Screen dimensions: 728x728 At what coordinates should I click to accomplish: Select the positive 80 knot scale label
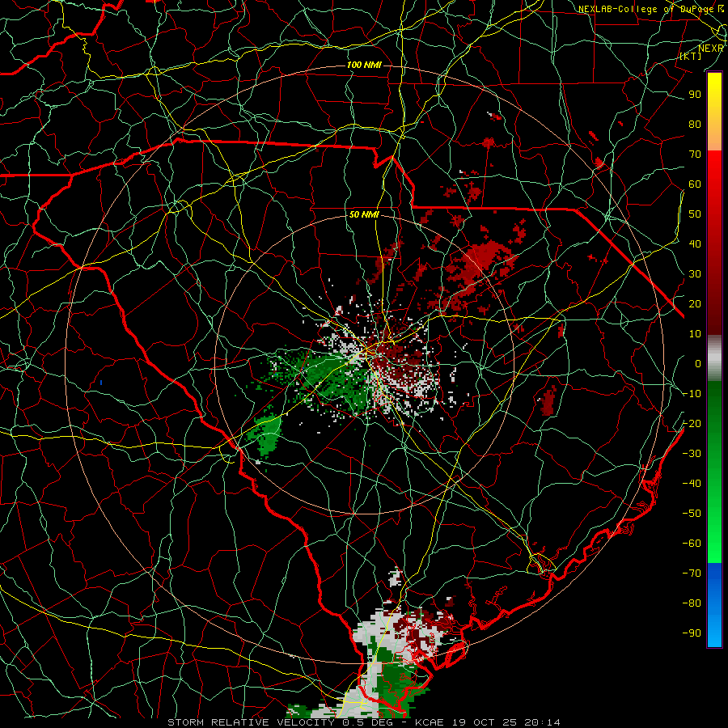tap(695, 124)
